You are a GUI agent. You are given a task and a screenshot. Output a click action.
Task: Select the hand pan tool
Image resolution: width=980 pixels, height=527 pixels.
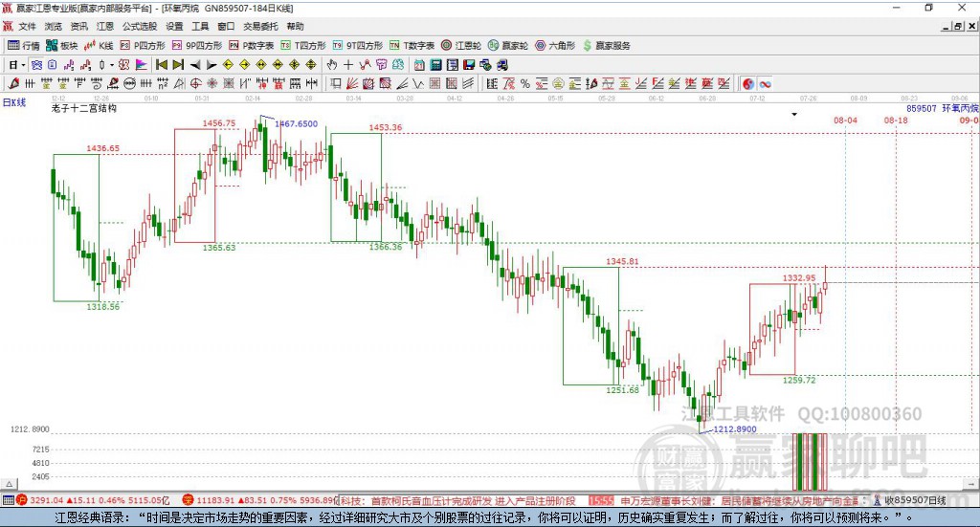(x=332, y=65)
